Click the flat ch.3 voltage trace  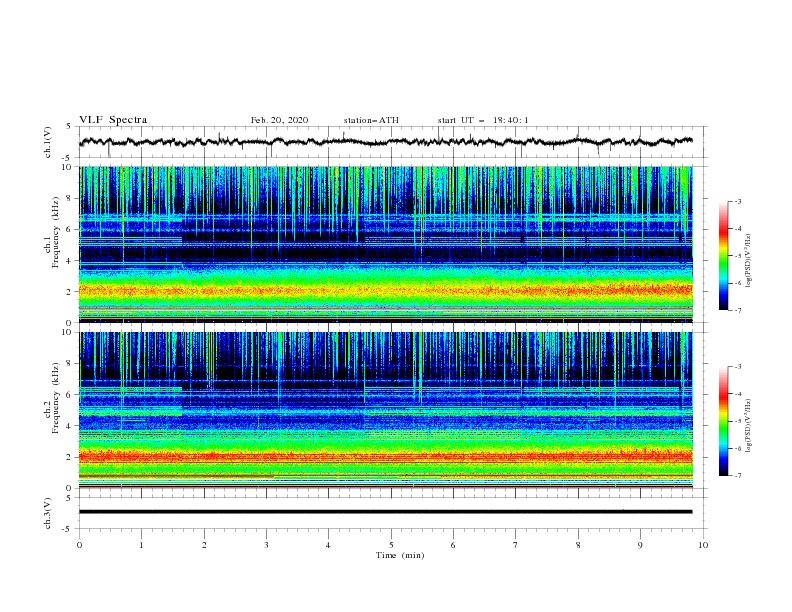coord(386,512)
